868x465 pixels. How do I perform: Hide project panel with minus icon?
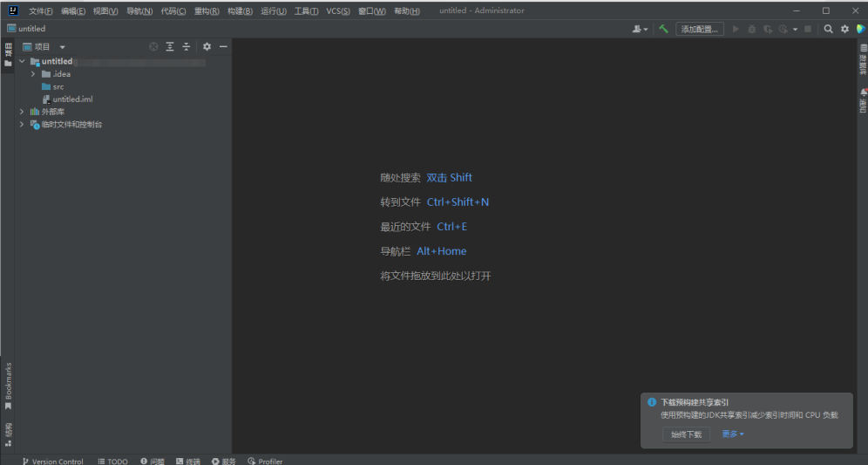pos(223,46)
